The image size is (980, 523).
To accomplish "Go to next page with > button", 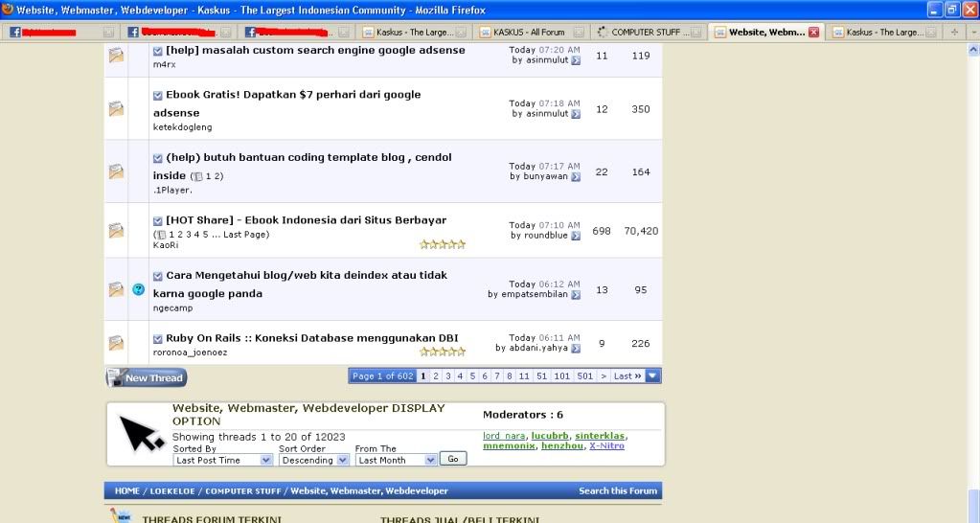I will click(604, 376).
